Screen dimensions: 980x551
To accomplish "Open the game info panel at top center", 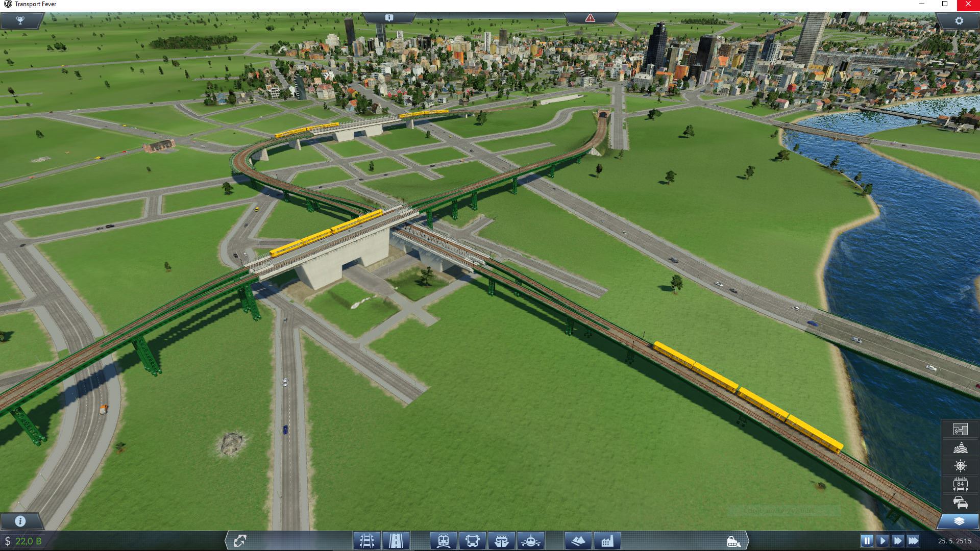I will (x=389, y=18).
